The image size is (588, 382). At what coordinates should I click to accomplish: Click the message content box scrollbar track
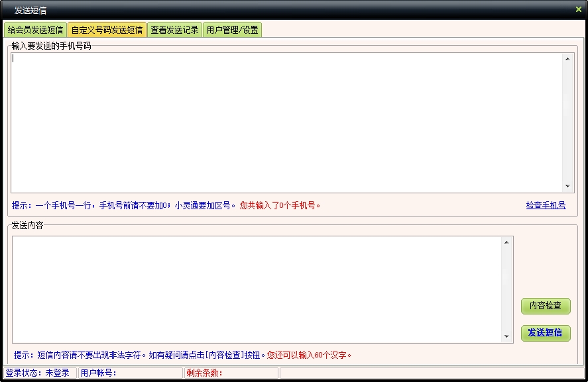[x=508, y=289]
